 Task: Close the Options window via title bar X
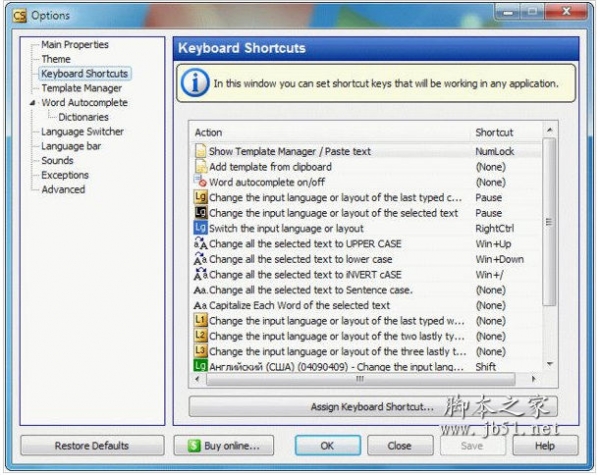(566, 12)
